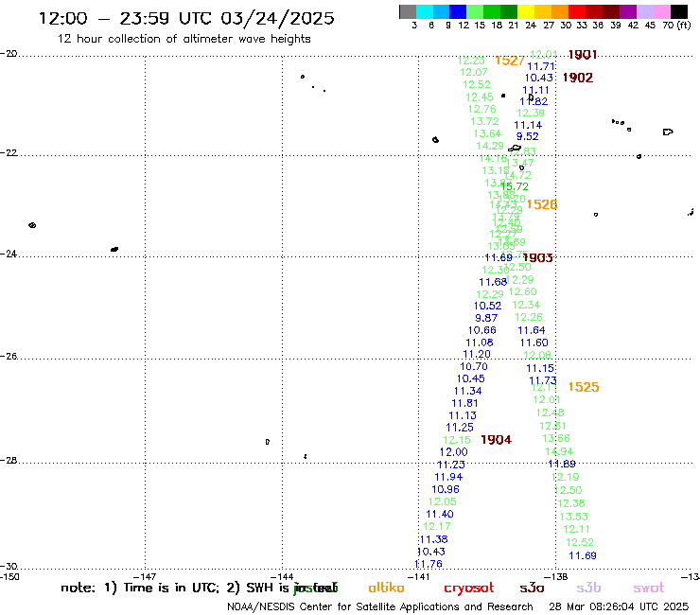Click the altika satellite legend label
700x615 pixels.
point(386,588)
